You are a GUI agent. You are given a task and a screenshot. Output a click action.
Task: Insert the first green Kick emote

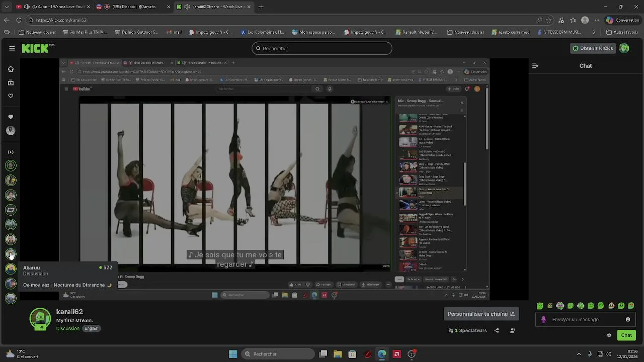click(x=540, y=306)
